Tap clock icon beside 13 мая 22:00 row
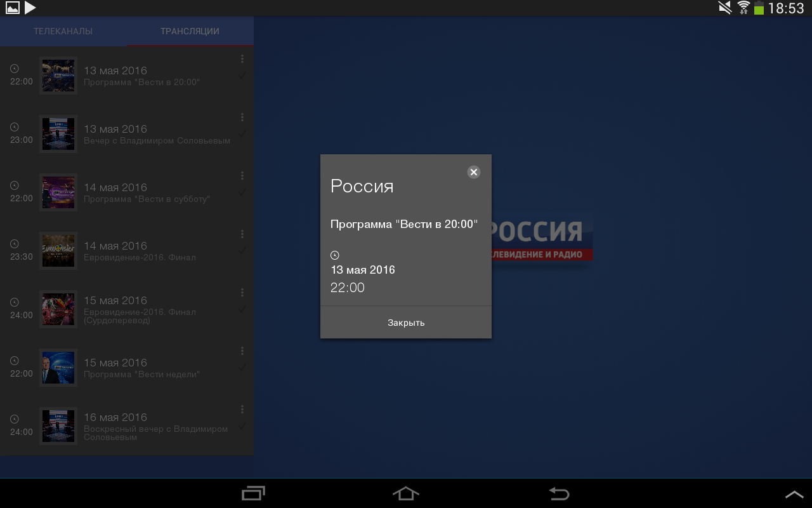812x508 pixels. (x=15, y=69)
